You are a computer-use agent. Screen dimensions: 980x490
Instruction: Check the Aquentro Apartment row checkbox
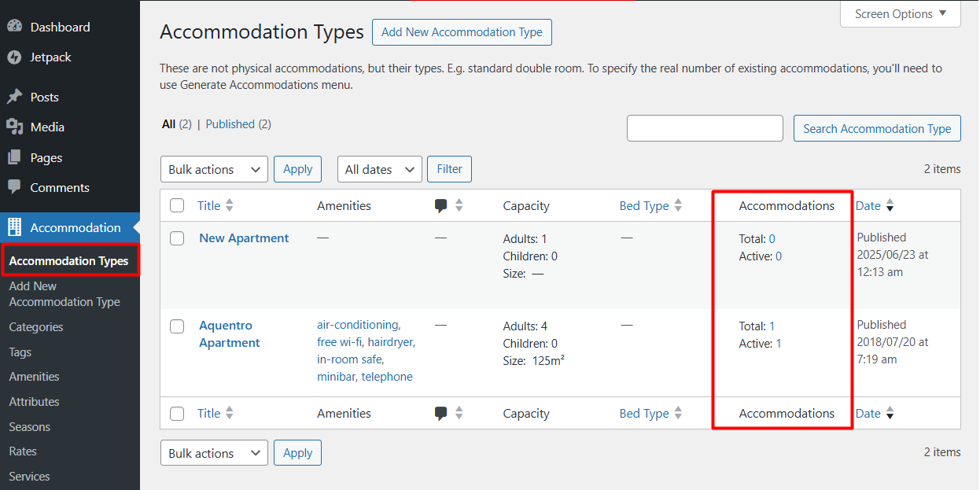click(x=177, y=326)
